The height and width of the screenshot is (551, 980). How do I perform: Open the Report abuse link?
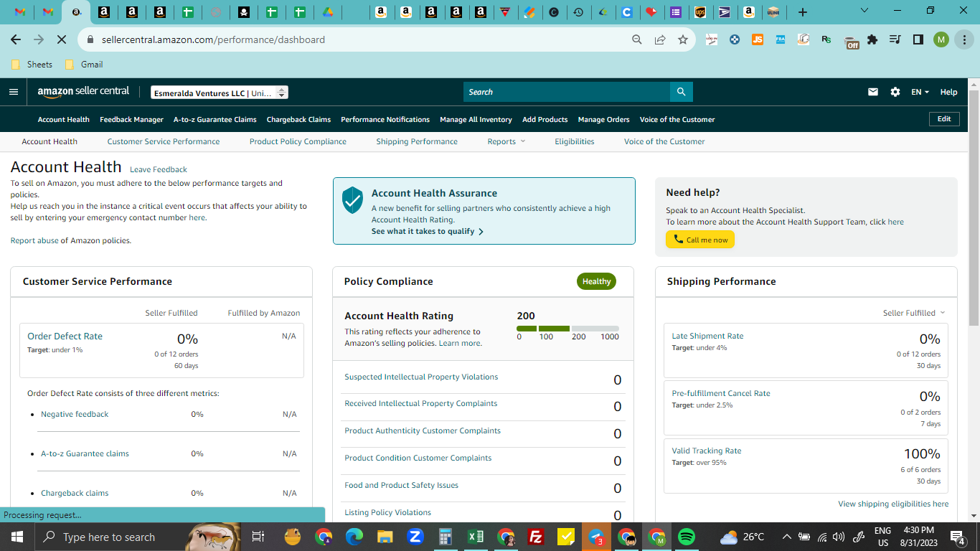coord(34,240)
